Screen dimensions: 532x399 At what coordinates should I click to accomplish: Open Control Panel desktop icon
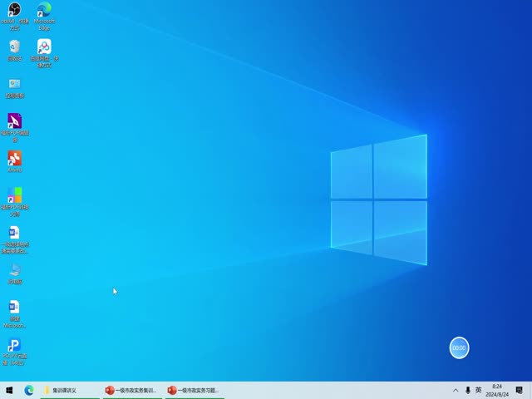[x=14, y=85]
